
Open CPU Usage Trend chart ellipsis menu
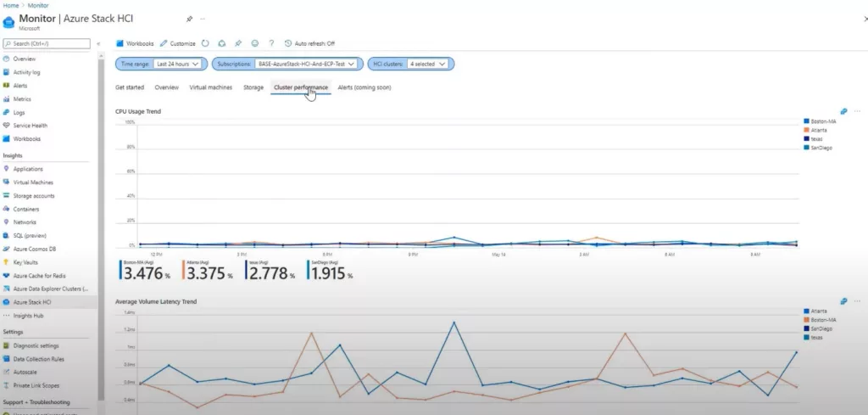click(x=858, y=111)
